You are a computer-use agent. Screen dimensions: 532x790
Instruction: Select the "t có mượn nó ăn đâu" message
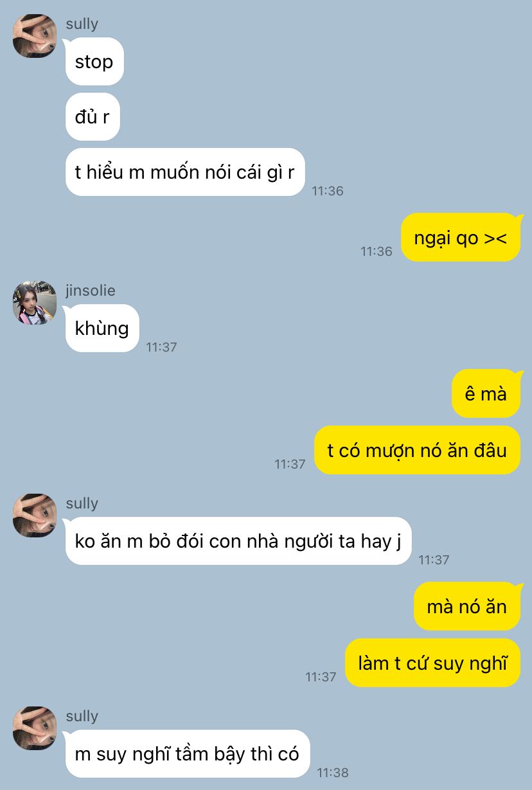pyautogui.click(x=417, y=450)
